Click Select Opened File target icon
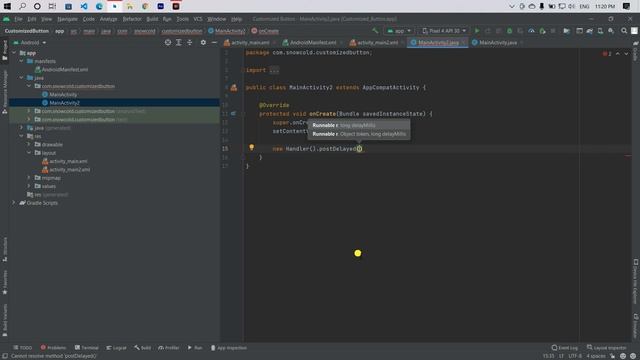 point(168,42)
